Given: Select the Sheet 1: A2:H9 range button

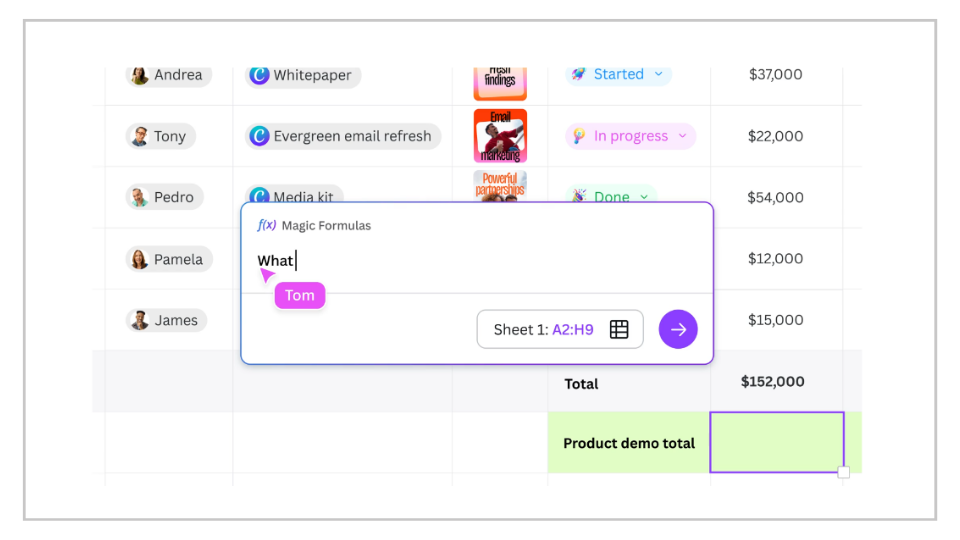Looking at the screenshot, I should pos(559,329).
